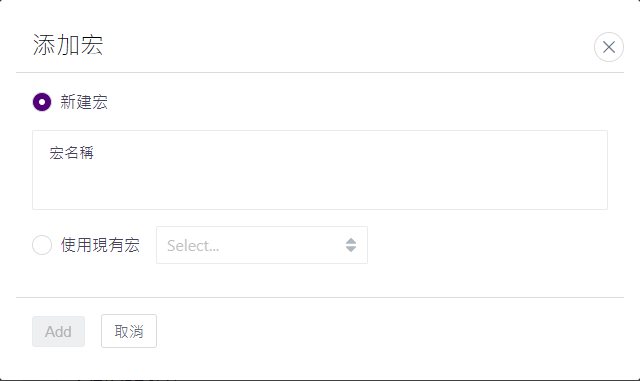Close the 添加宏 dialog with X icon
Image resolution: width=640 pixels, height=381 pixels.
pyautogui.click(x=609, y=47)
